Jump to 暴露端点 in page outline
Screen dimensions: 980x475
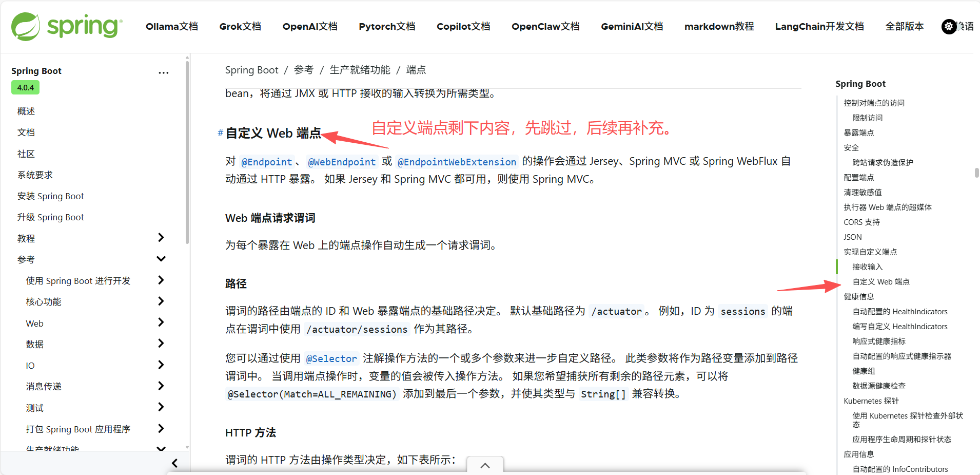(x=858, y=133)
